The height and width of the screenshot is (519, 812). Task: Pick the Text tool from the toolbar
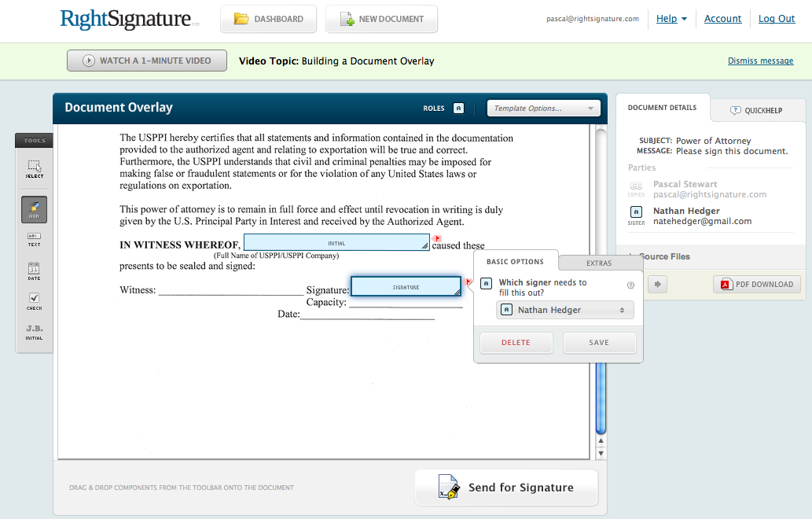tap(34, 240)
